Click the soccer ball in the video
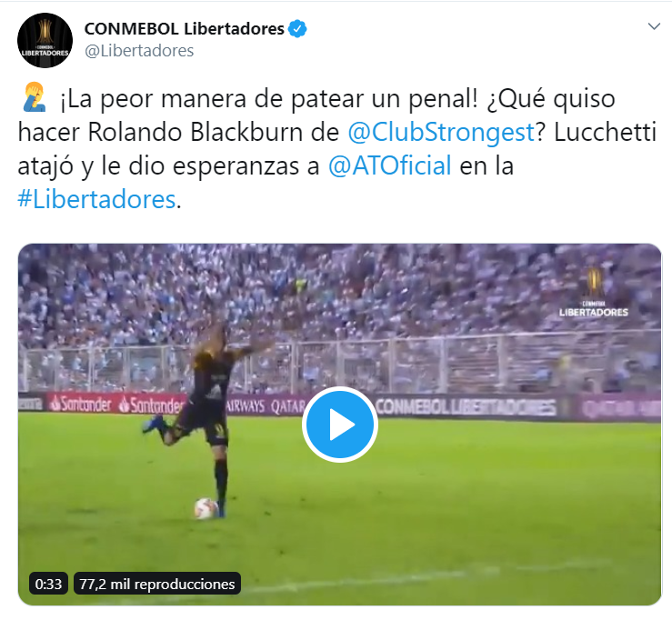Image resolution: width=672 pixels, height=630 pixels. 206,508
